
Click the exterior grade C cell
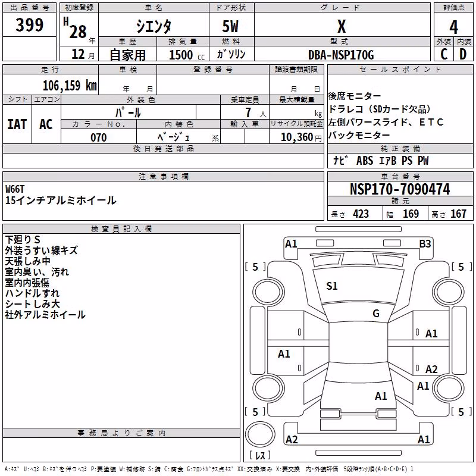pyautogui.click(x=444, y=54)
